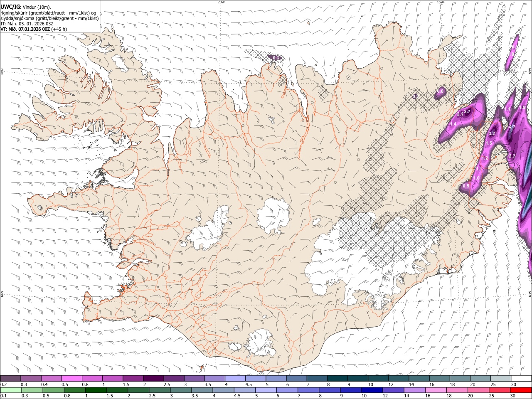Click the 0.6 snowfall value label
Screen dimensions: 532x399
pos(441,91)
